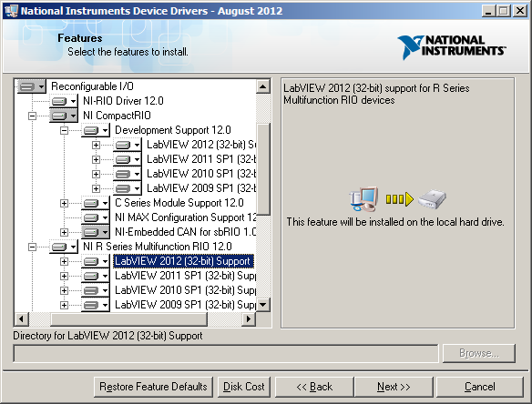Open install-state dropdown for NI MAX Configuration Support
The width and height of the screenshot is (532, 404).
click(x=96, y=217)
